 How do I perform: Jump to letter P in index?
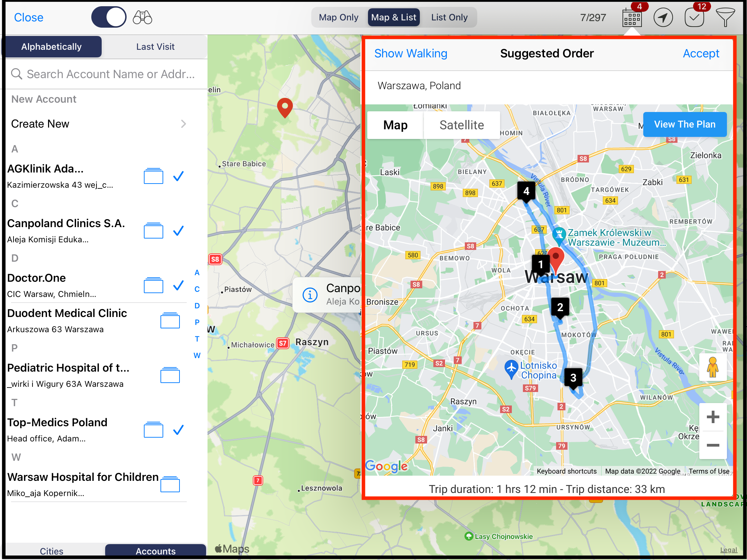[197, 322]
